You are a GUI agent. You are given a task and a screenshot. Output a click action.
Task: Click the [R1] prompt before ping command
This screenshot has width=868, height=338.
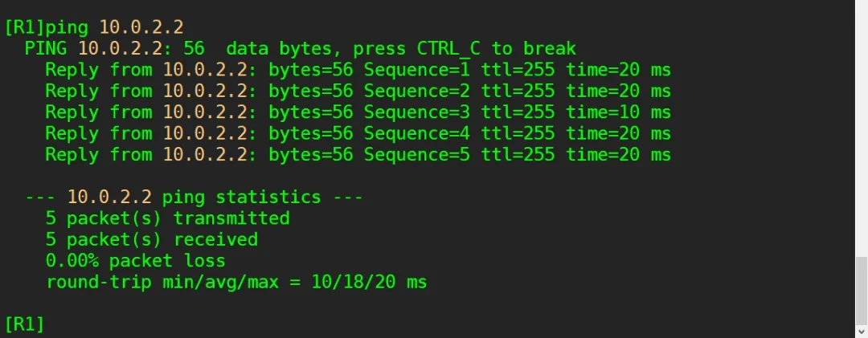[x=24, y=27]
